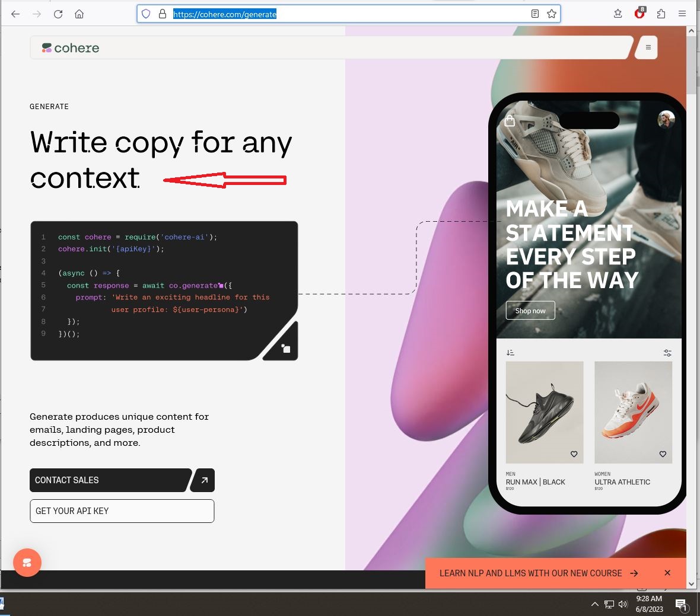This screenshot has width=700, height=616.
Task: Open the orange chat widget bubble
Action: [27, 563]
